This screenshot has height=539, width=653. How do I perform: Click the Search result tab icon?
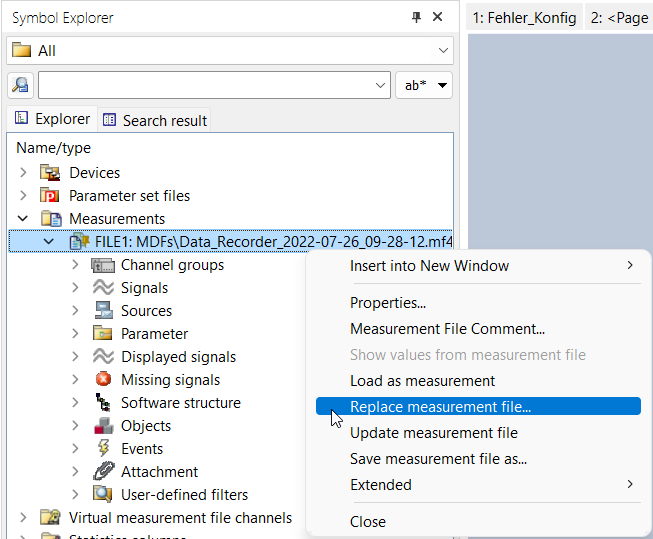[x=109, y=120]
